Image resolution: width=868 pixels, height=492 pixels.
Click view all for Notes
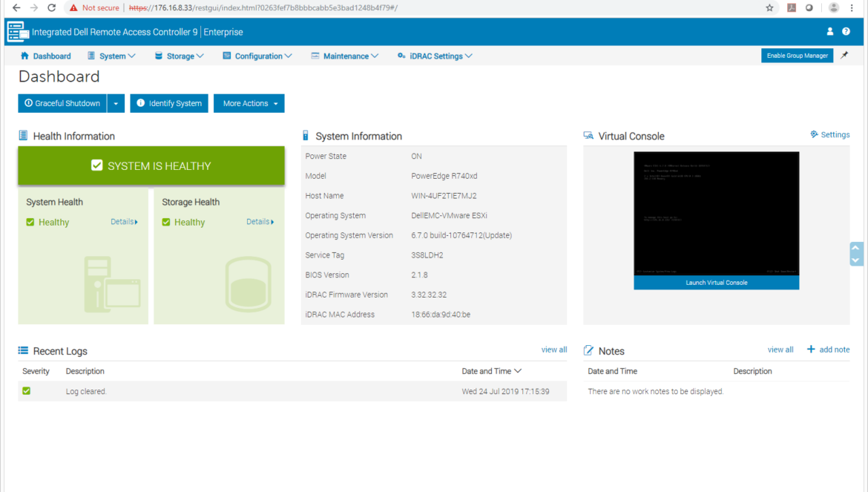780,350
